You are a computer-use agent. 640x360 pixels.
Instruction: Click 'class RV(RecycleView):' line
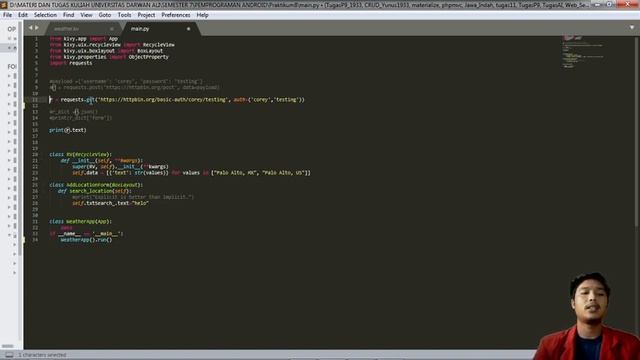click(80, 155)
